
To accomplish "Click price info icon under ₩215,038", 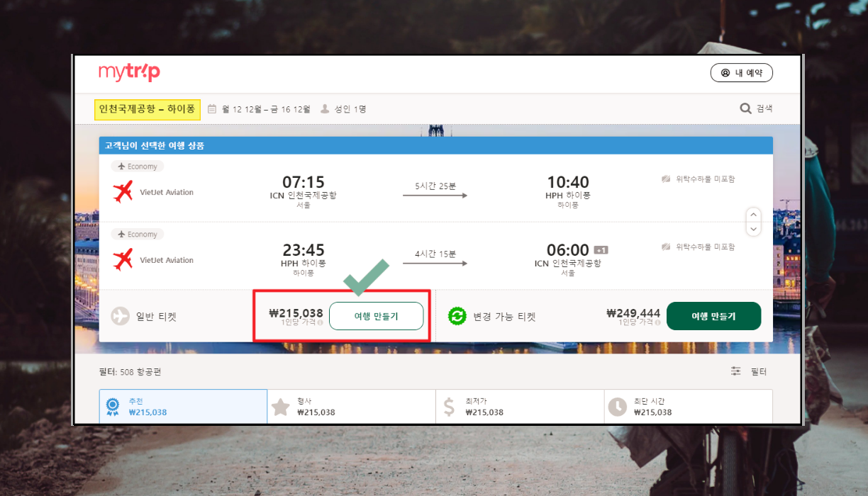I will pos(321,322).
